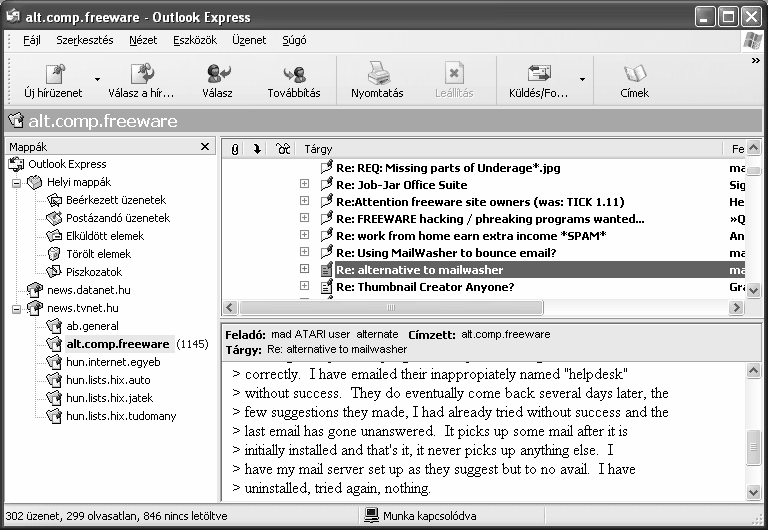Screen dimensions: 768x530
Task: Click preview pane scroll up arrow
Action: click(x=753, y=370)
